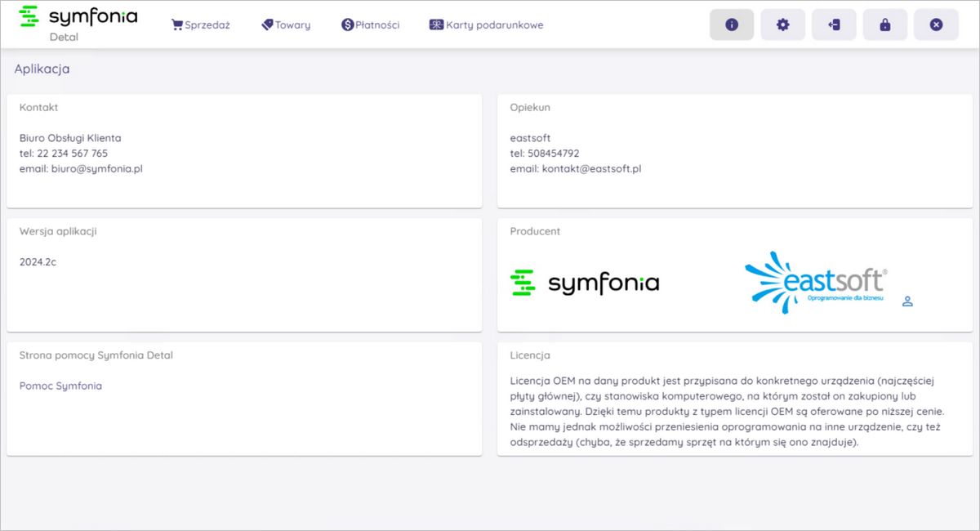Lock the application with padlock icon
Image resolution: width=980 pixels, height=531 pixels.
coord(884,25)
